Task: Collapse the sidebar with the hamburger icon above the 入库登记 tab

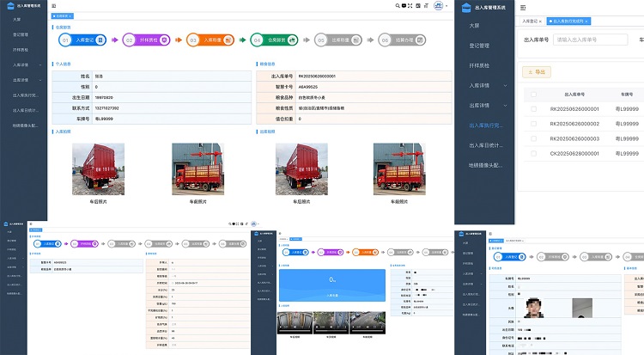Action: click(523, 8)
